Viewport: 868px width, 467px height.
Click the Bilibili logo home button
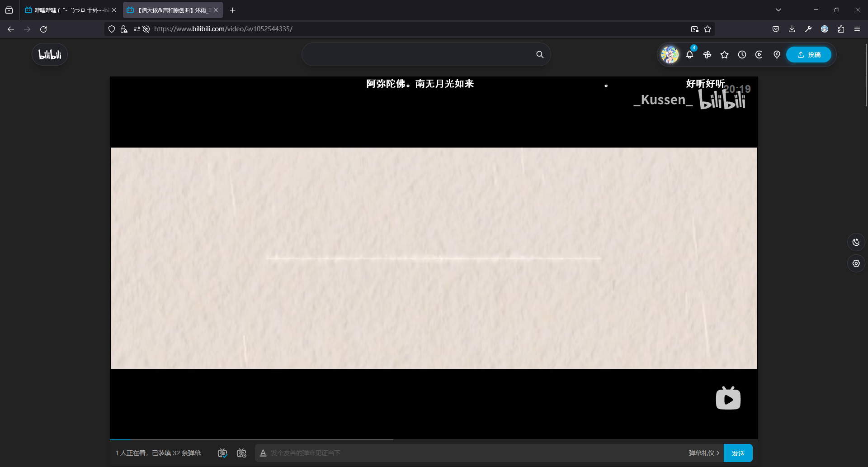click(50, 55)
